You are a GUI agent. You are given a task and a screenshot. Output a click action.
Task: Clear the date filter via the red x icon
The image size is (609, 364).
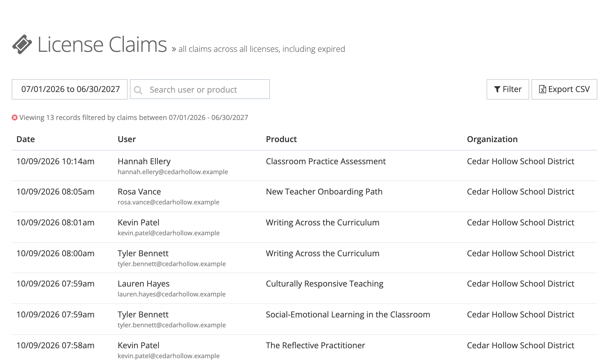pos(15,118)
